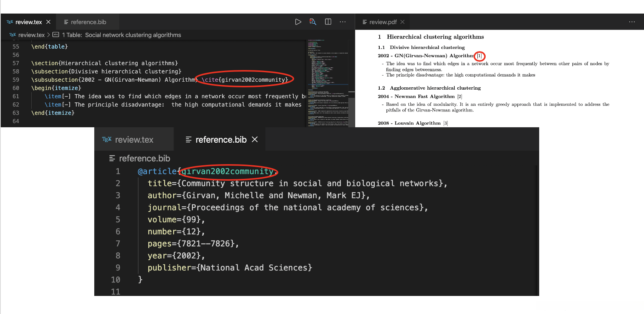Close the reference.bib tab in lower editor
The image size is (644, 314).
(255, 139)
